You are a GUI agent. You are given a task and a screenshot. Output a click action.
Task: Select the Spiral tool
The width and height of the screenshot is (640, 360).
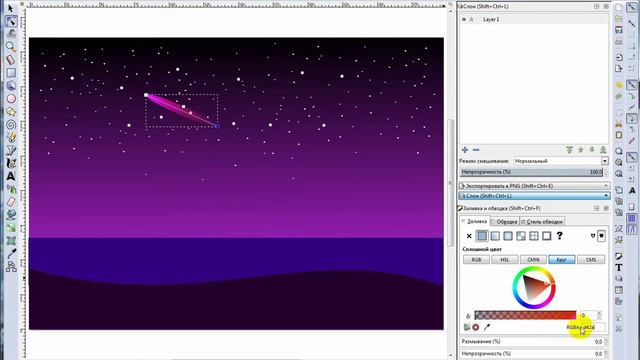[x=11, y=124]
